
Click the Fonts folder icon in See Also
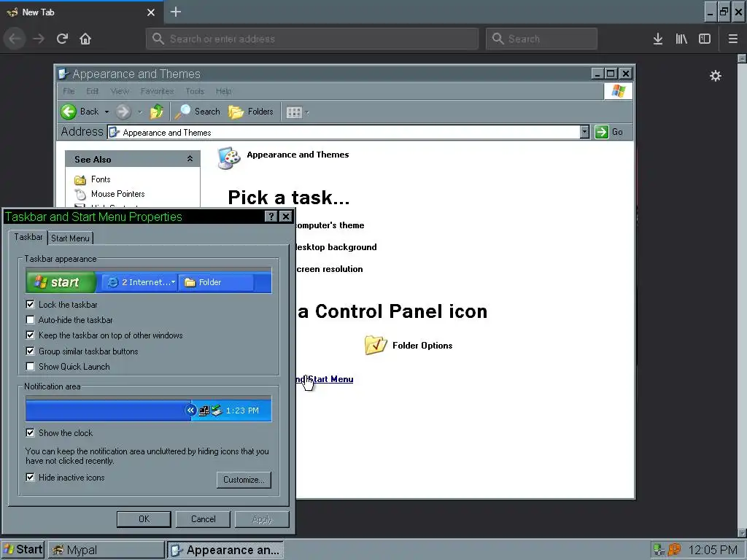click(80, 179)
